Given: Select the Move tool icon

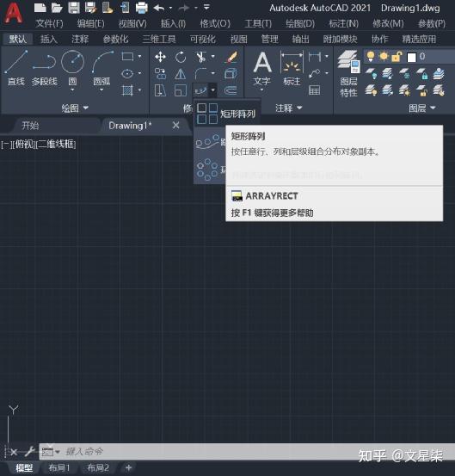Looking at the screenshot, I should (160, 57).
